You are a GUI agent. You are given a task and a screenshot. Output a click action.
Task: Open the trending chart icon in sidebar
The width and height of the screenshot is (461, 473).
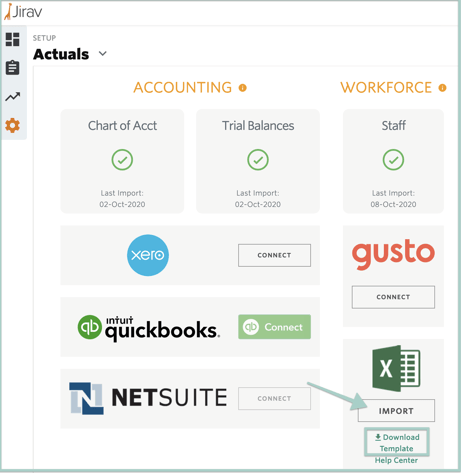coord(13,97)
